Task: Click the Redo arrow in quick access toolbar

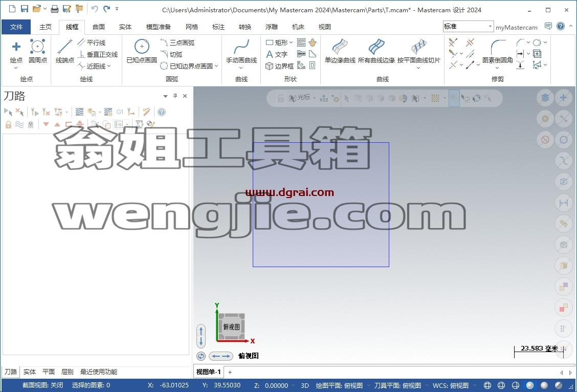Action: tap(107, 9)
